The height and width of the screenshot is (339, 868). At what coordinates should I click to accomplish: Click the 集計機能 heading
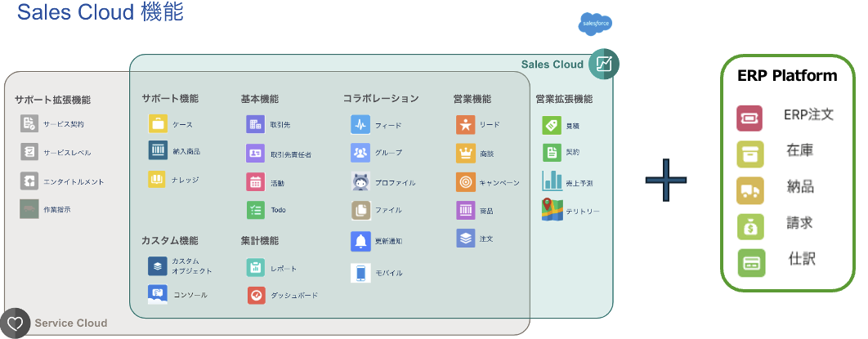point(260,240)
